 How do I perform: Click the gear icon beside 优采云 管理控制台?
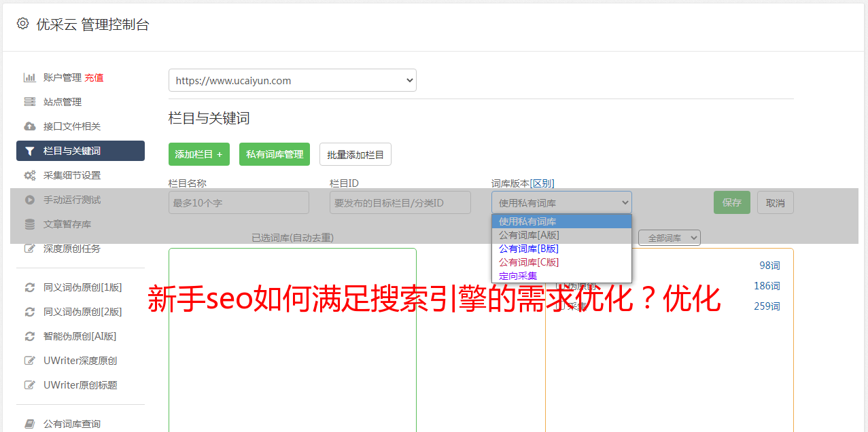tap(22, 24)
